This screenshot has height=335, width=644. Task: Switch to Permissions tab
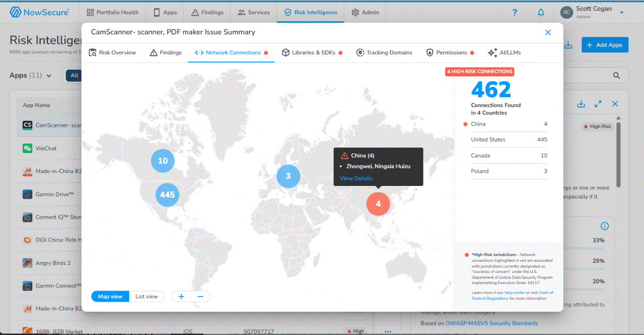click(450, 53)
